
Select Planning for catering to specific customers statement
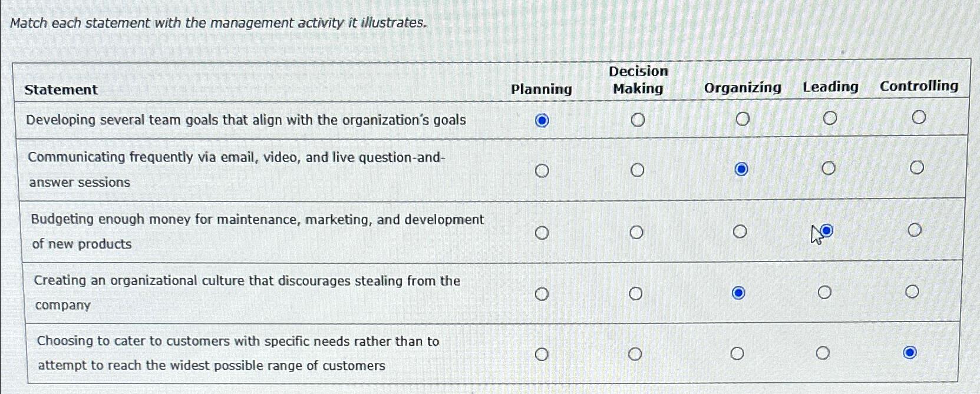pos(541,354)
